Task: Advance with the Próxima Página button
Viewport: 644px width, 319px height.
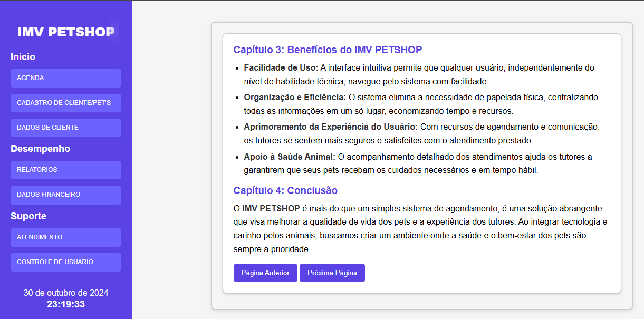Action: click(x=332, y=273)
